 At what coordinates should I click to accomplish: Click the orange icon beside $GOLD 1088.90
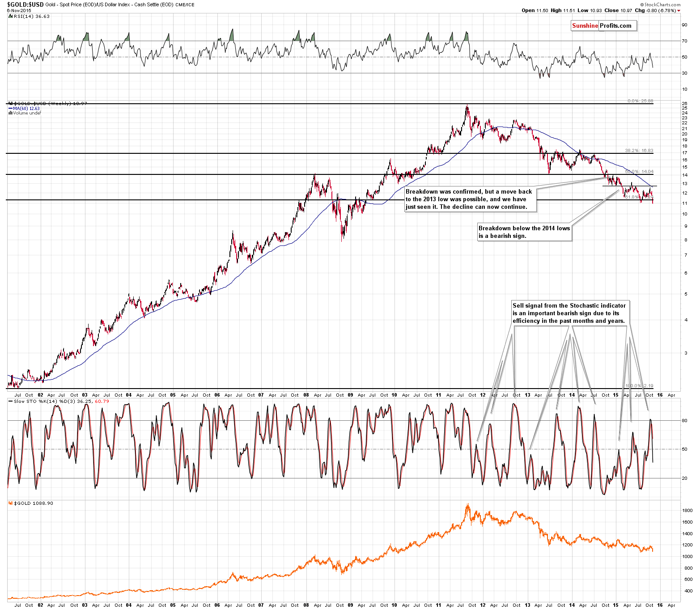point(11,503)
